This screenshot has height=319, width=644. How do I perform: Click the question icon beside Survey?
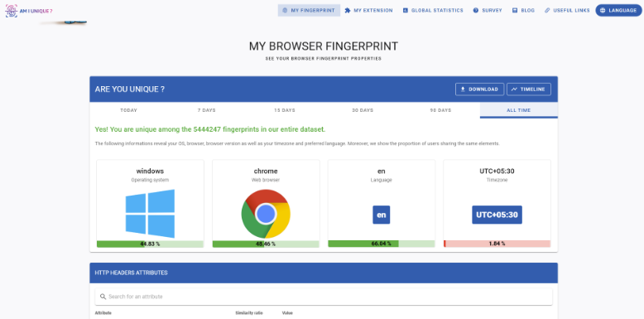[x=476, y=10]
